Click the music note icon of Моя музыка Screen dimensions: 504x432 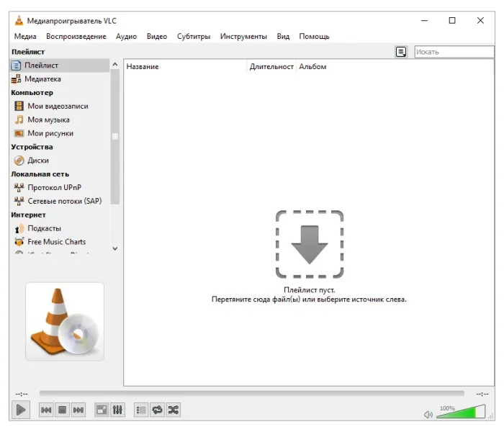click(19, 120)
